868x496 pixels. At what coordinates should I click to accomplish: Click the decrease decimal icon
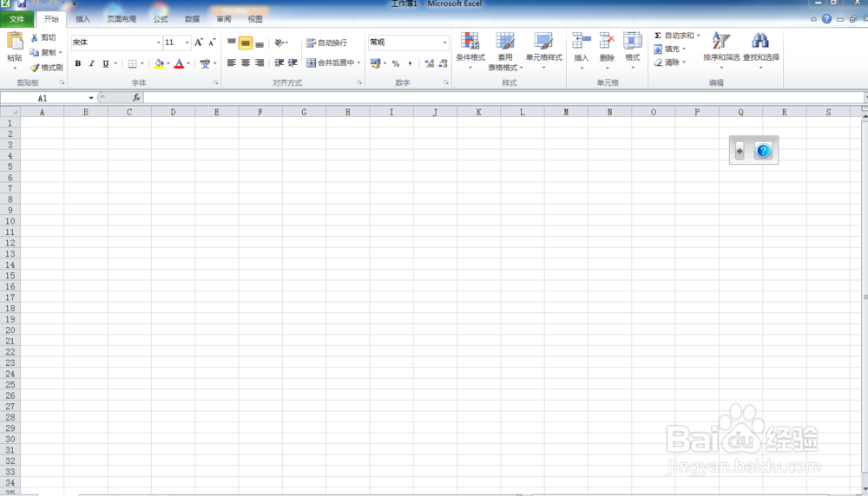click(443, 63)
